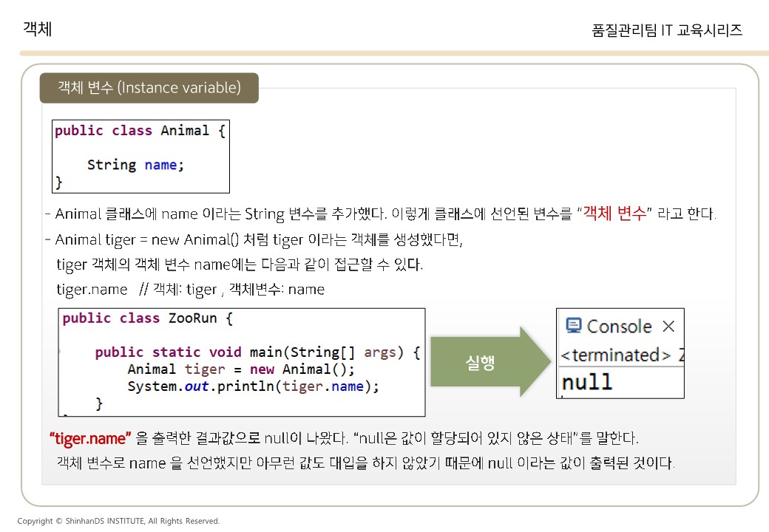The image size is (769, 532).
Task: Click the '객체 변수 (Instance variable)' heading badge
Action: (x=149, y=88)
